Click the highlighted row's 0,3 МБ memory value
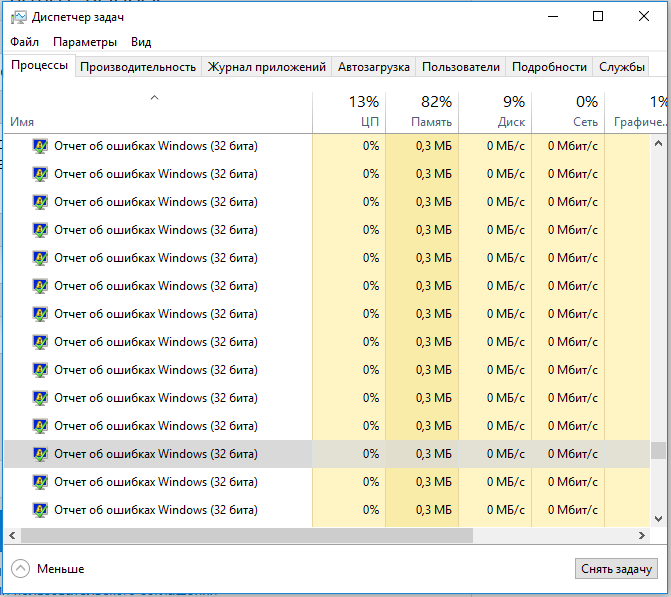The width and height of the screenshot is (671, 597). tap(433, 454)
